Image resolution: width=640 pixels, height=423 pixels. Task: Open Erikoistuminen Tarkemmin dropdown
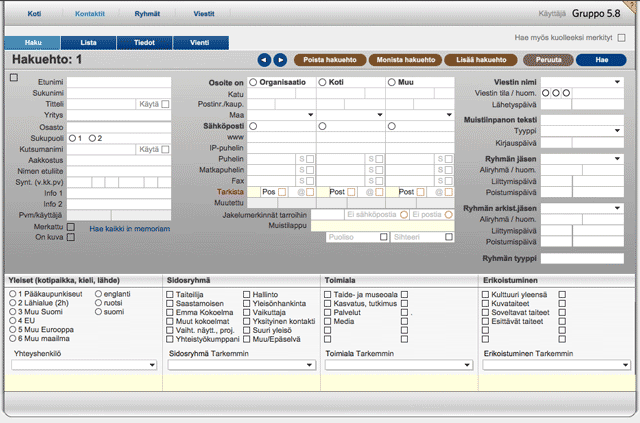pyautogui.click(x=556, y=365)
